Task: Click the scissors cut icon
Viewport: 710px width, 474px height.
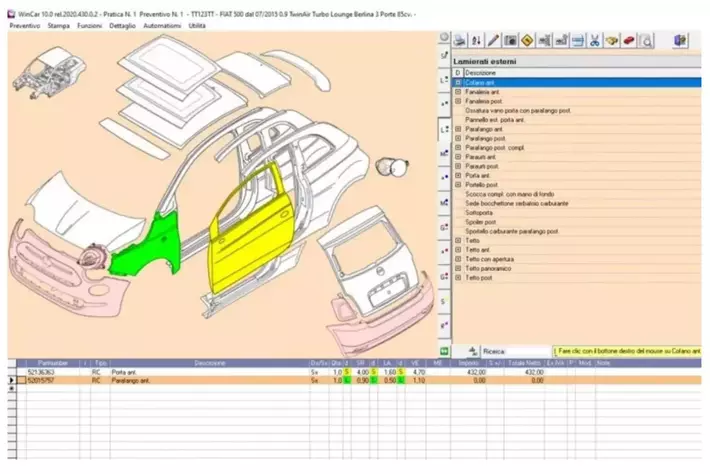Action: (x=594, y=41)
